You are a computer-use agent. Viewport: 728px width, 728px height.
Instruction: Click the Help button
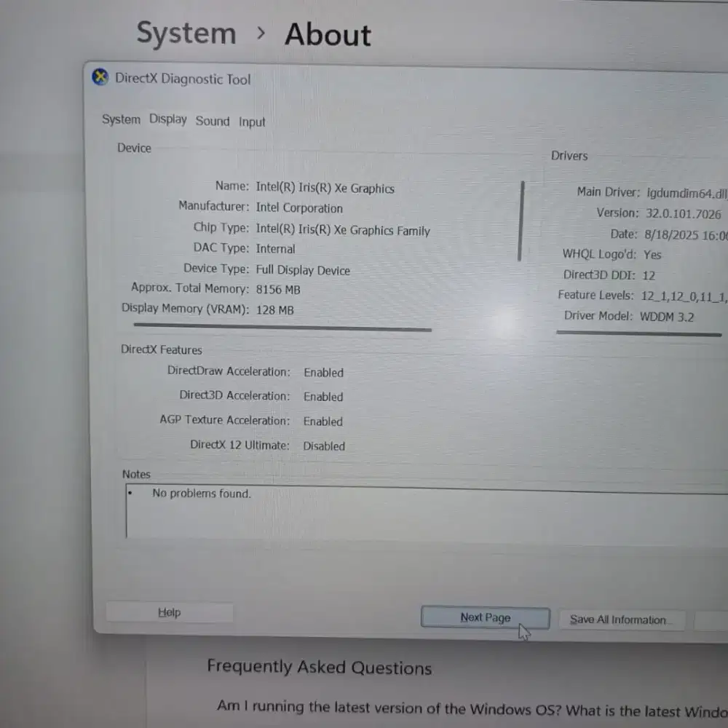pyautogui.click(x=169, y=612)
